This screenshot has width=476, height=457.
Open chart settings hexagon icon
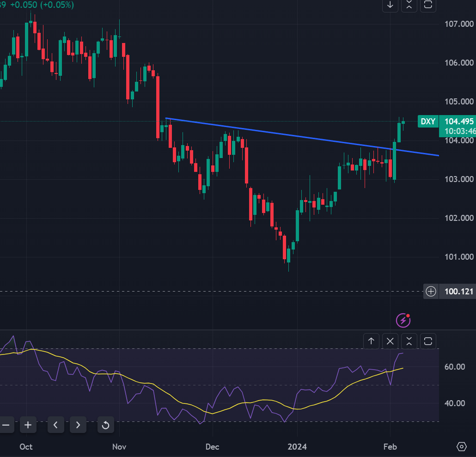point(461,447)
